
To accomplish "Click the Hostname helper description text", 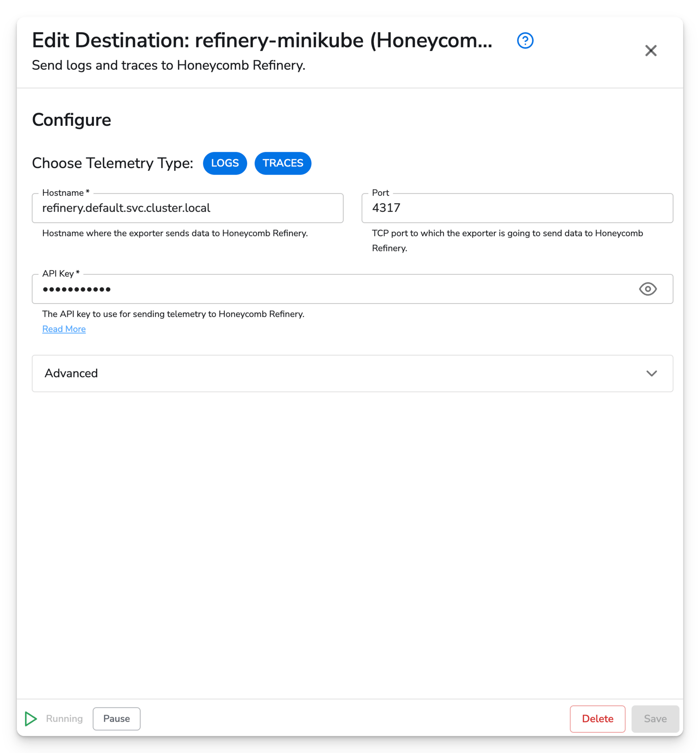I will (x=175, y=233).
